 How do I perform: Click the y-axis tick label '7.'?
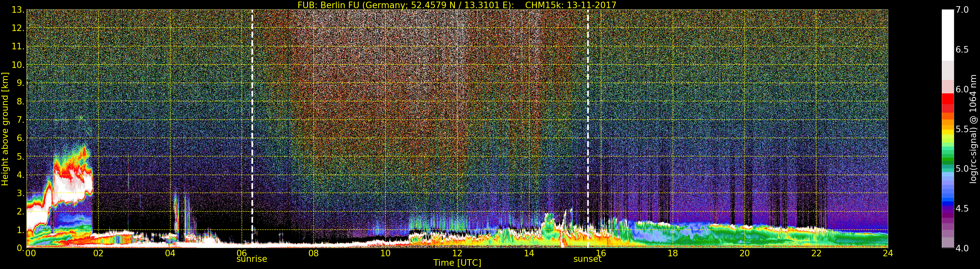[20, 120]
